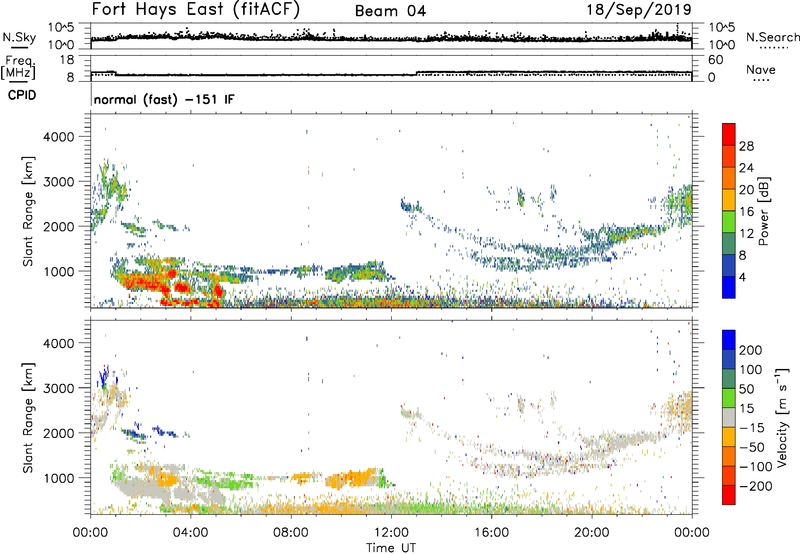The width and height of the screenshot is (800, 554).
Task: Click the 'Beam 04' label
Action: [x=390, y=11]
